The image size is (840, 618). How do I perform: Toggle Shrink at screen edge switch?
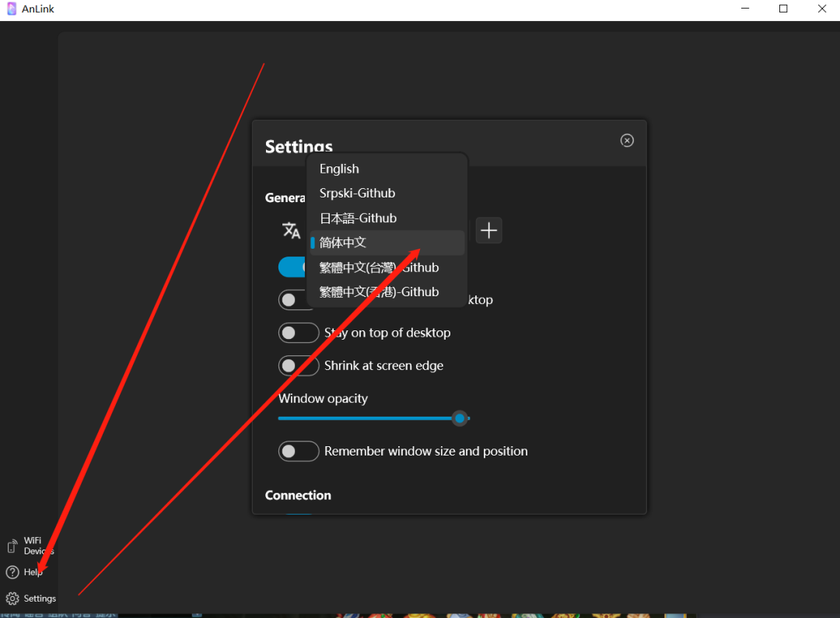pyautogui.click(x=299, y=366)
